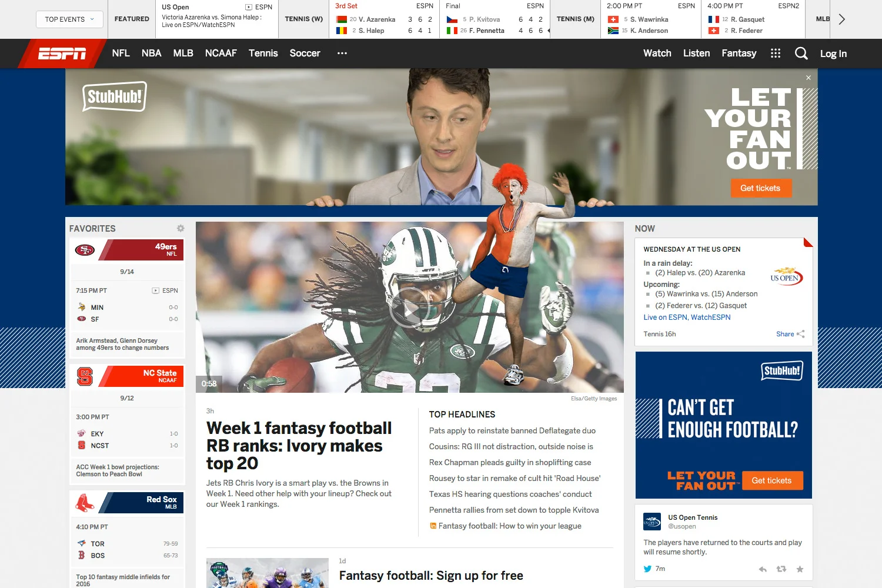Screen dimensions: 882x588
Task: Open fantasy football sign-up thumbnail
Action: click(268, 573)
